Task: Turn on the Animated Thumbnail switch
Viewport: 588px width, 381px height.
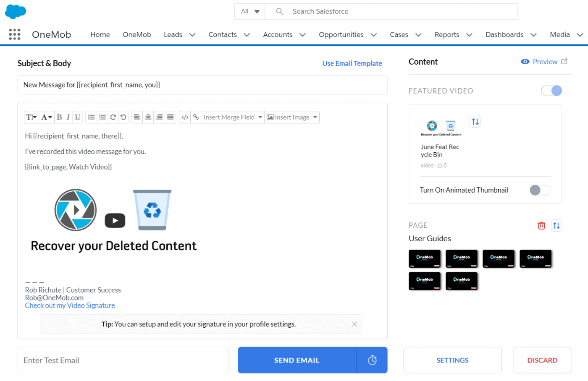Action: point(540,190)
